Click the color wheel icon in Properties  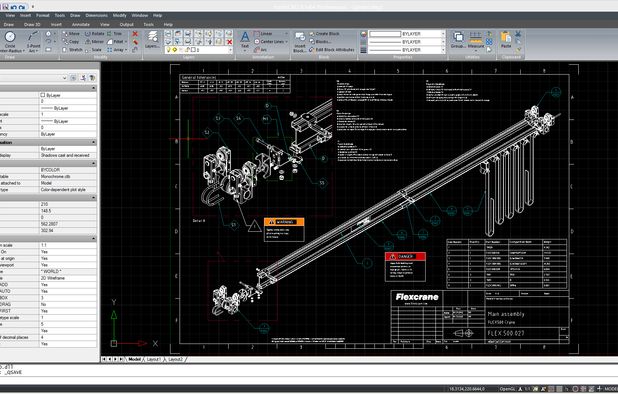pos(363,34)
